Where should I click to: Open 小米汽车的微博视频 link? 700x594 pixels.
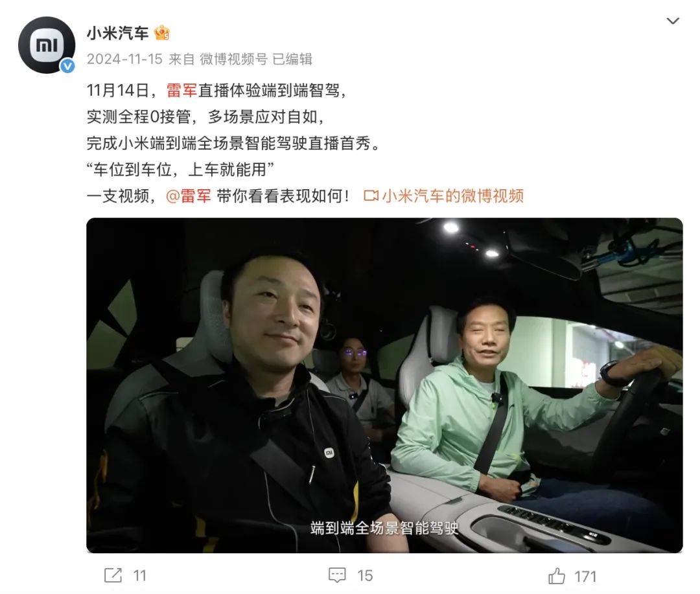tap(452, 196)
